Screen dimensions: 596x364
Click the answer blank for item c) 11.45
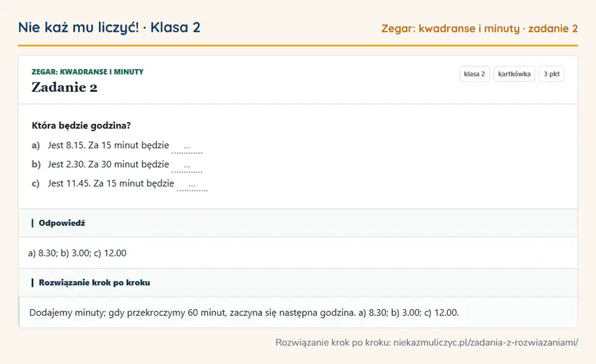tap(192, 185)
